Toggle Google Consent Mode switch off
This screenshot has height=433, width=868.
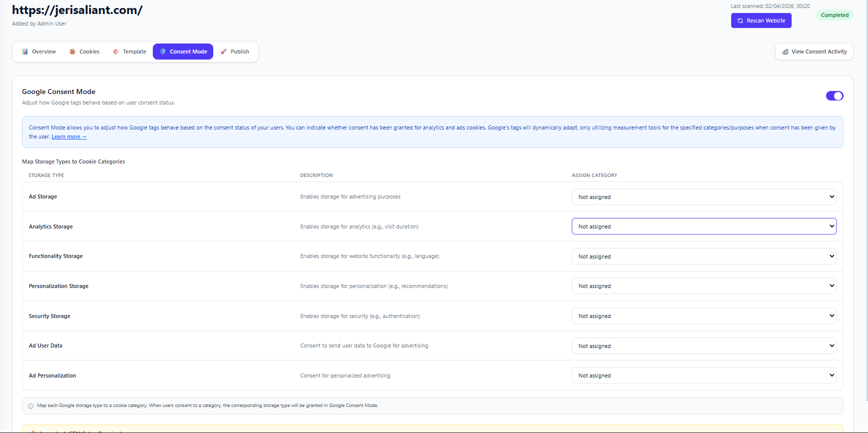[834, 96]
